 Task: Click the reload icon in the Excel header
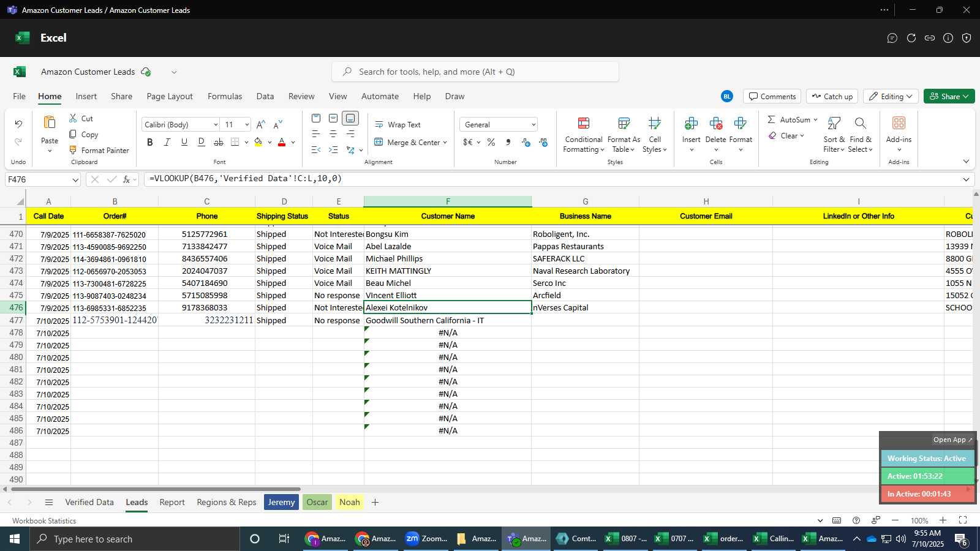coord(911,38)
